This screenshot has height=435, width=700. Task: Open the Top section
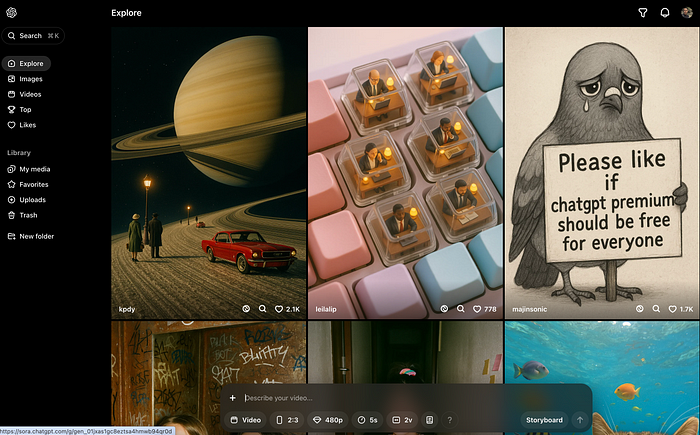tap(20, 109)
